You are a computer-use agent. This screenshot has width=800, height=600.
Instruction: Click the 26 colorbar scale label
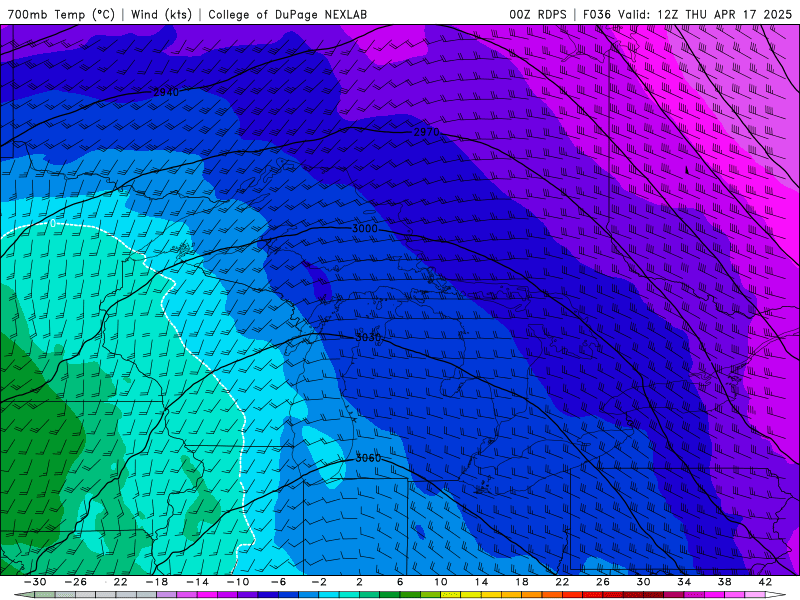click(x=603, y=582)
